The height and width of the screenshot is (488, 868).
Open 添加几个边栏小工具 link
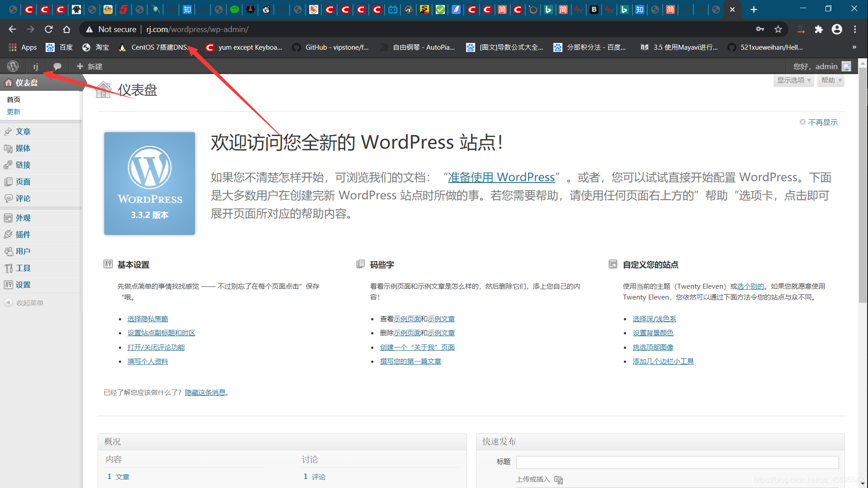click(663, 361)
